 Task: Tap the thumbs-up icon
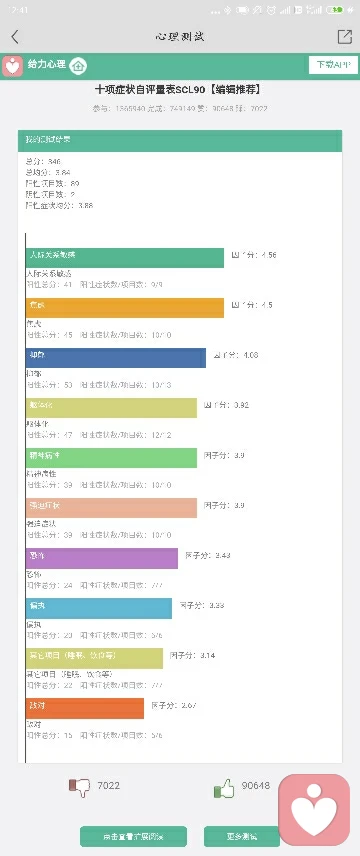coord(225,788)
